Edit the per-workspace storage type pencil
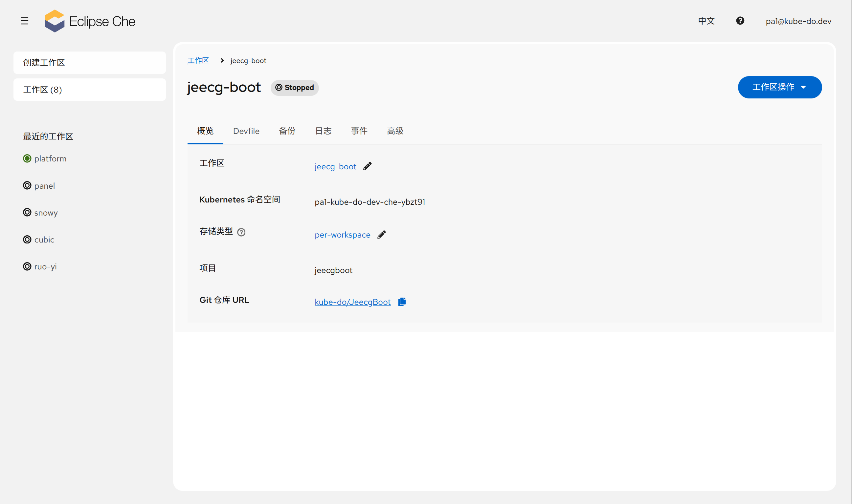 [381, 235]
